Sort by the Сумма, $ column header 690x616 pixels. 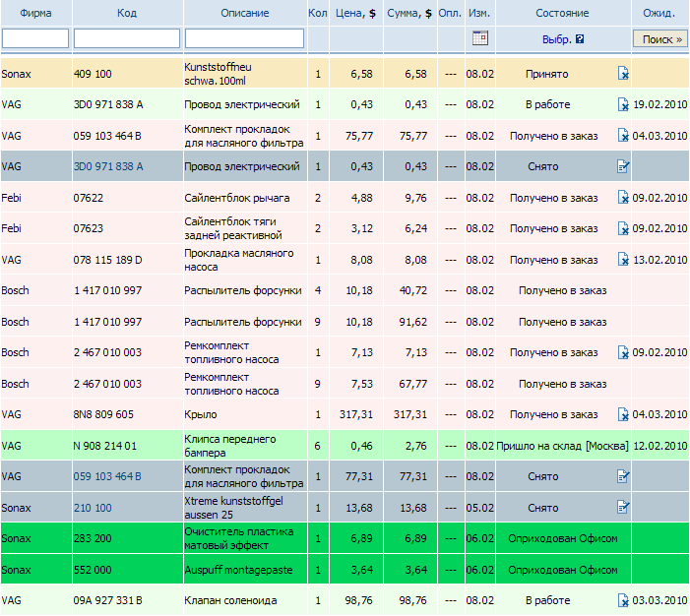[x=409, y=13]
